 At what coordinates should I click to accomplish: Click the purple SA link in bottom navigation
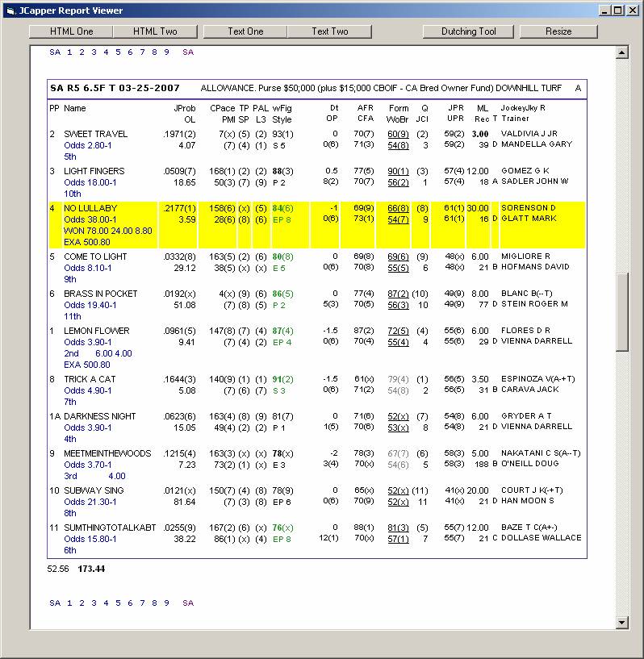tap(188, 603)
